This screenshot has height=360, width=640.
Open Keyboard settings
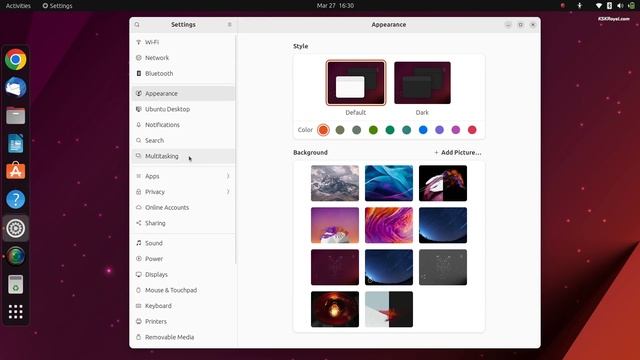(183, 306)
